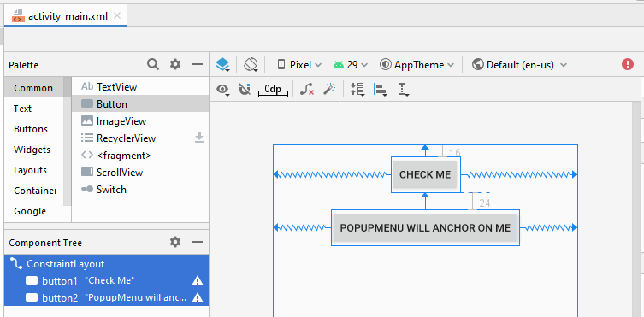Open the AppTheme dropdown
The image size is (644, 317).
pyautogui.click(x=417, y=65)
